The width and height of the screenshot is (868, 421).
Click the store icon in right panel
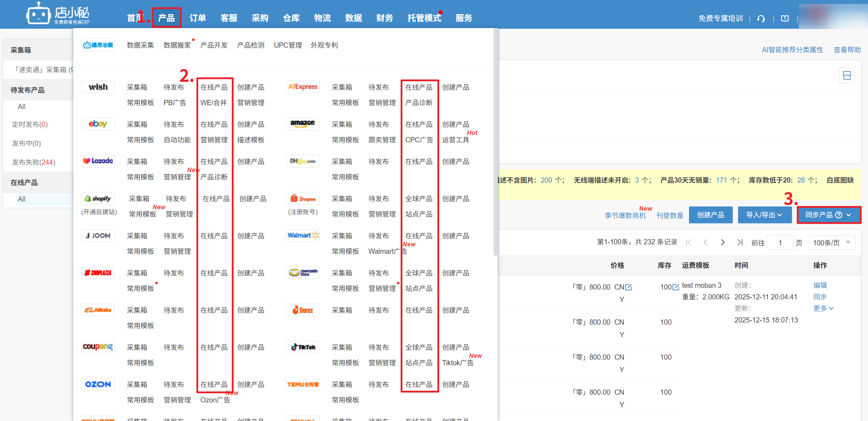coord(847,75)
